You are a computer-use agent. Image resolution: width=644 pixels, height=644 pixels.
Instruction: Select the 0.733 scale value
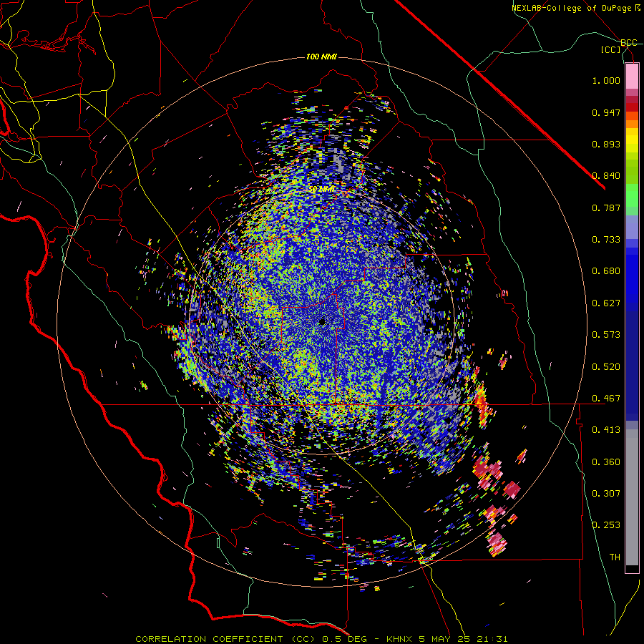point(606,240)
